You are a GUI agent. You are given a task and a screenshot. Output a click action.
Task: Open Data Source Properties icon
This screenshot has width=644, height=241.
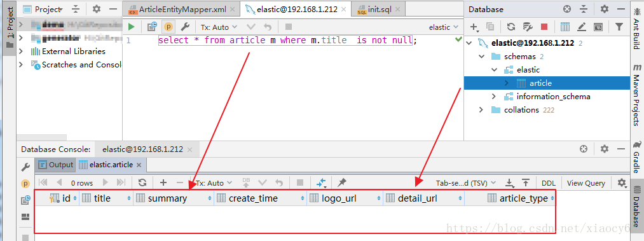528,27
